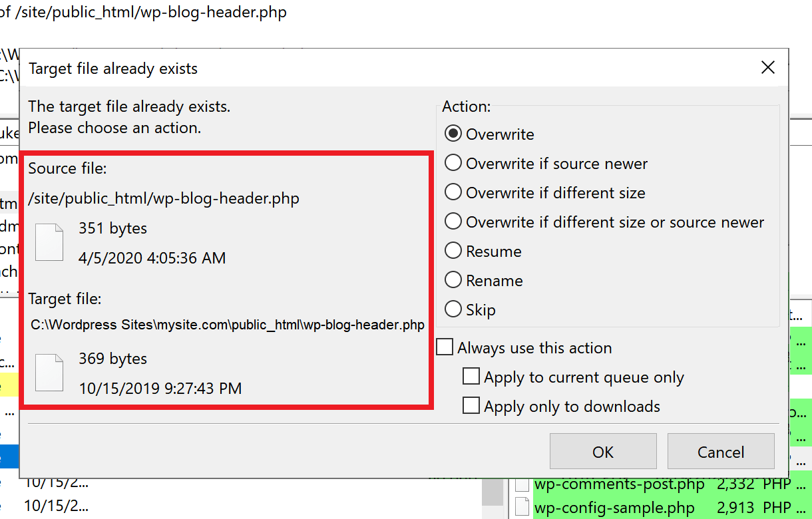Select wp-comments-post.php in the file list
The image size is (812, 519).
click(619, 484)
